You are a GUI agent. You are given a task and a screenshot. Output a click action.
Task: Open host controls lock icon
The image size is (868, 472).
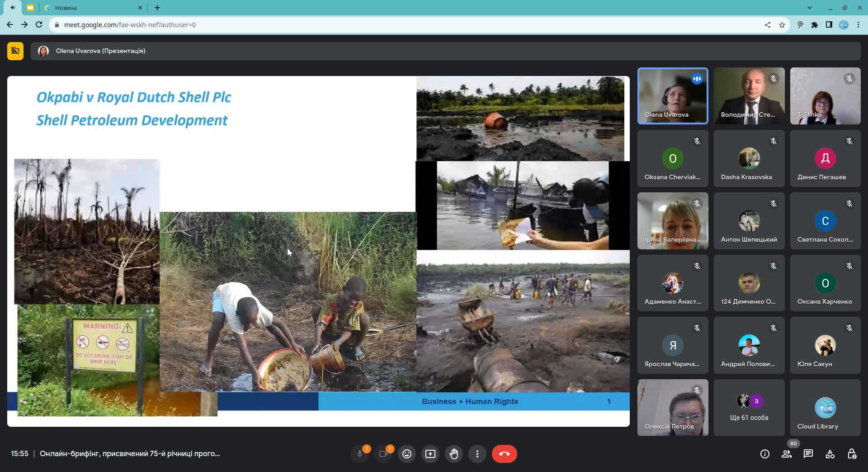pos(852,454)
